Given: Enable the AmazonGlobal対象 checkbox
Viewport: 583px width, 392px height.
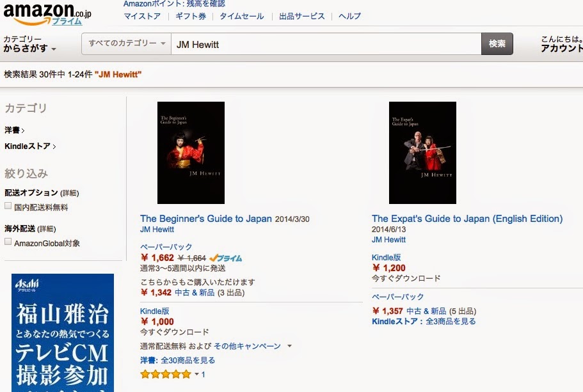Looking at the screenshot, I should tap(8, 242).
